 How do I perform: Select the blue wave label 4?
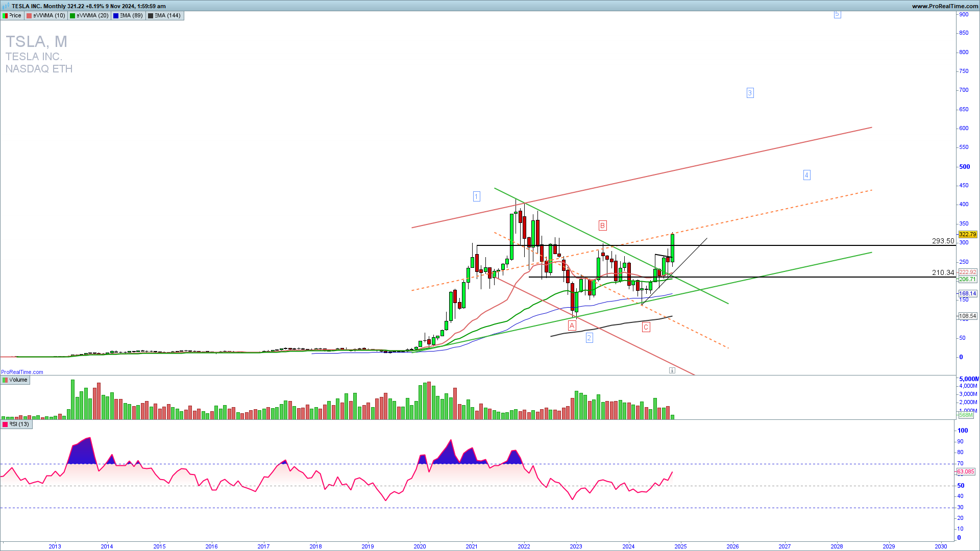(806, 175)
